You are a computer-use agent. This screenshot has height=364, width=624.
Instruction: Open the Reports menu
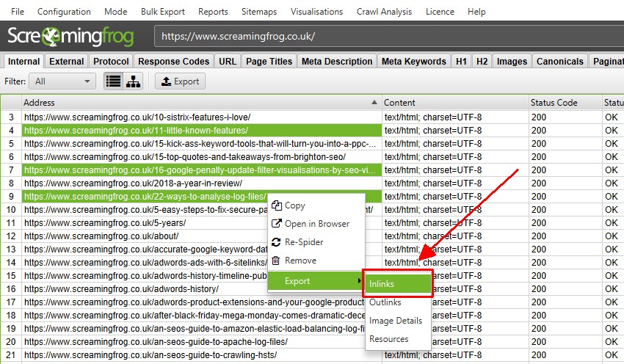(213, 12)
